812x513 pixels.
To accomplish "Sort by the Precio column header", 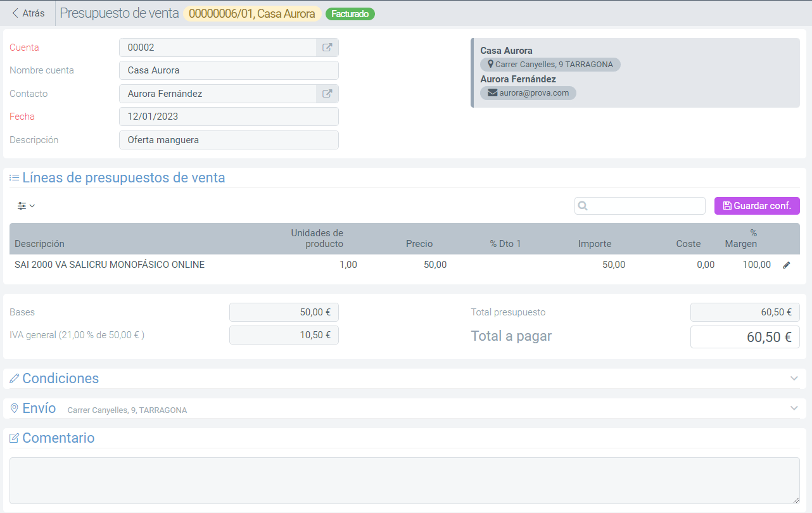I will (419, 244).
